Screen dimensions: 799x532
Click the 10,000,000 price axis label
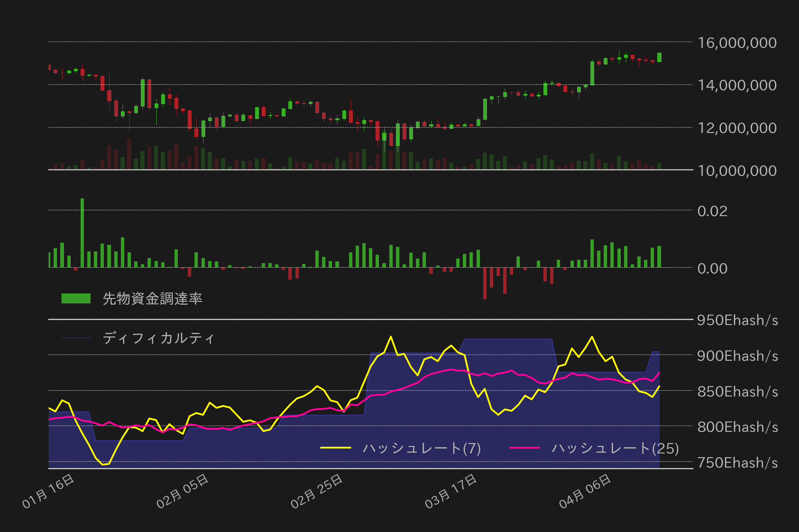pyautogui.click(x=737, y=170)
